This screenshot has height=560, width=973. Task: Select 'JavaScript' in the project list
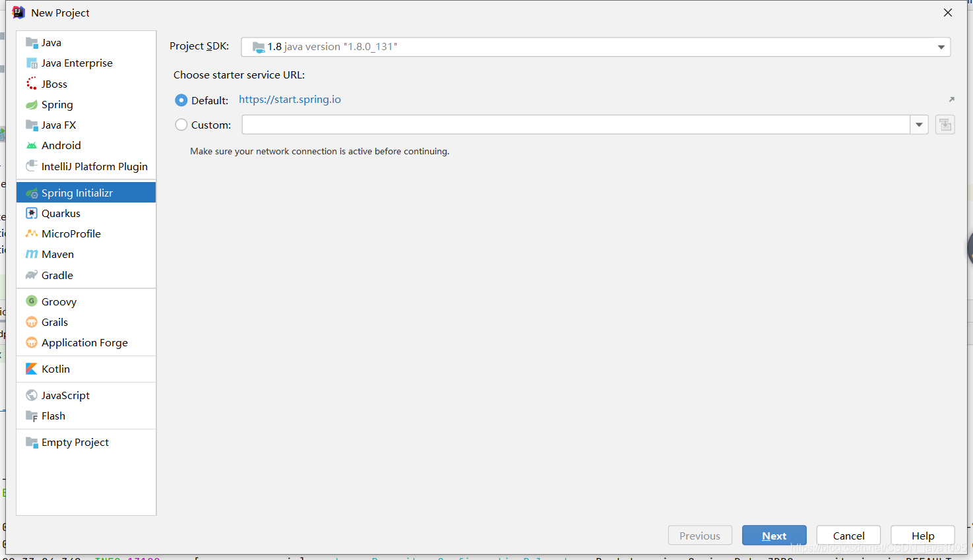coord(65,395)
